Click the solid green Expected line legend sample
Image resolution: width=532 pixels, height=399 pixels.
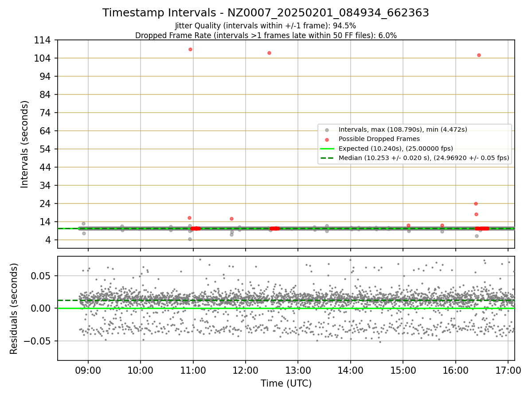(x=327, y=149)
